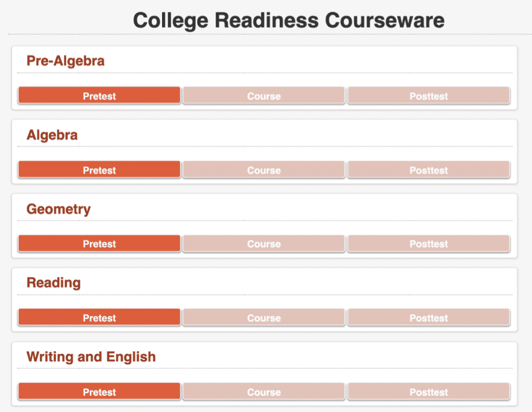This screenshot has width=532, height=412.
Task: Select the Algebra Posttest button
Action: [429, 170]
